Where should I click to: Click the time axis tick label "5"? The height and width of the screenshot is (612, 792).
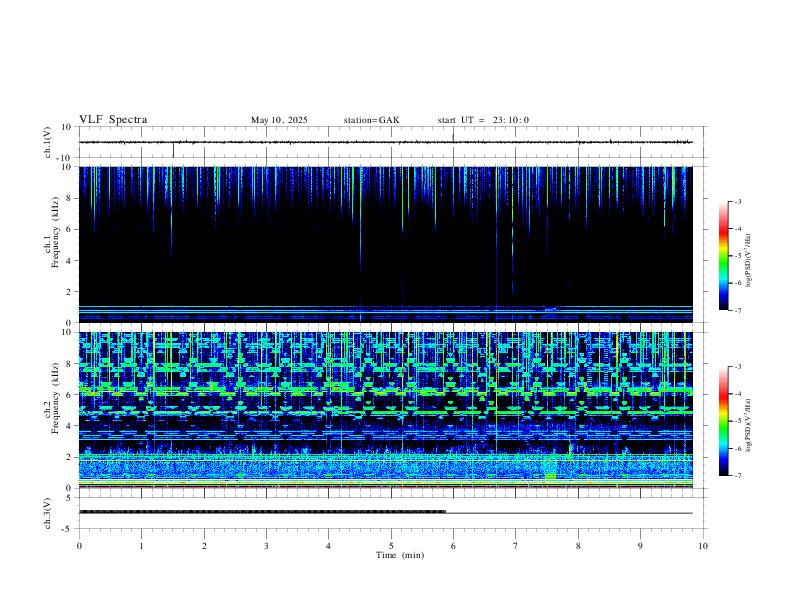(x=391, y=546)
